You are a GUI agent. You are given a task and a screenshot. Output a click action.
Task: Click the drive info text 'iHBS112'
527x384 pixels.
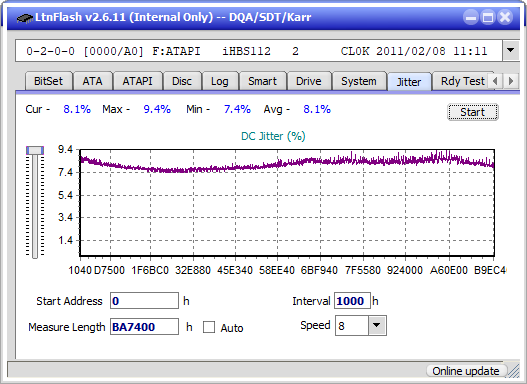click(x=246, y=51)
